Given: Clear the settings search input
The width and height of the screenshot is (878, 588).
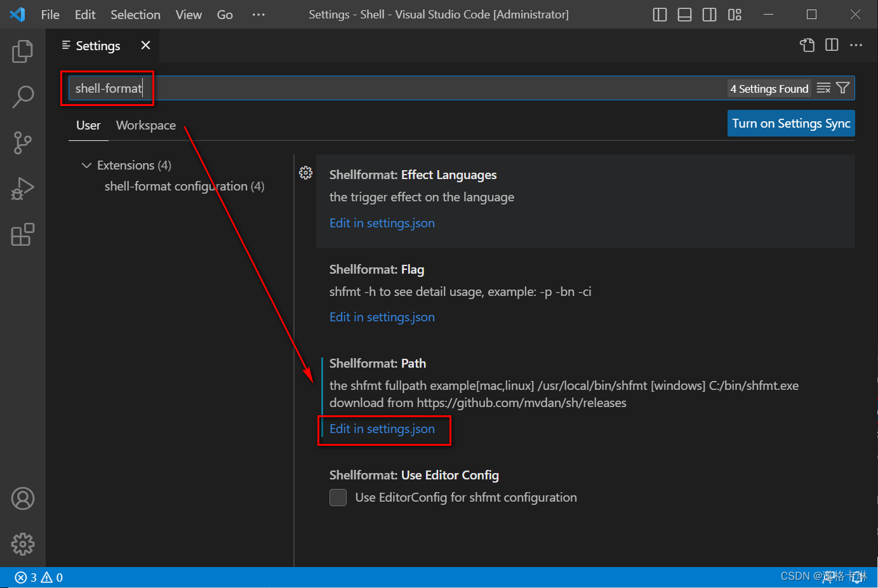Looking at the screenshot, I should 823,88.
